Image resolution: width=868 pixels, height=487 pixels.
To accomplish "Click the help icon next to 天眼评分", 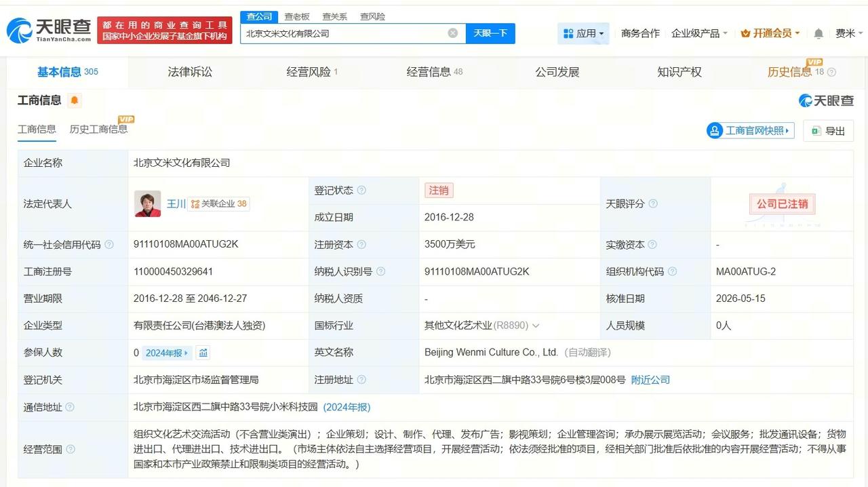I will pos(653,203).
